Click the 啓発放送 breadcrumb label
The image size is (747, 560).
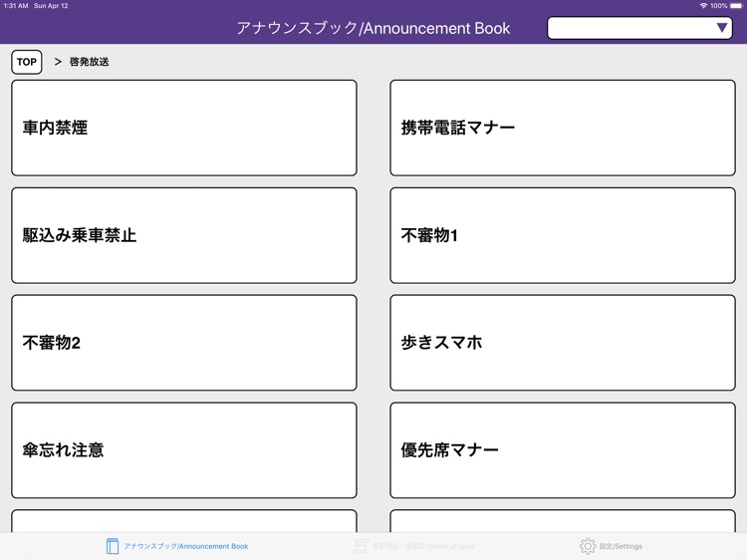click(89, 62)
